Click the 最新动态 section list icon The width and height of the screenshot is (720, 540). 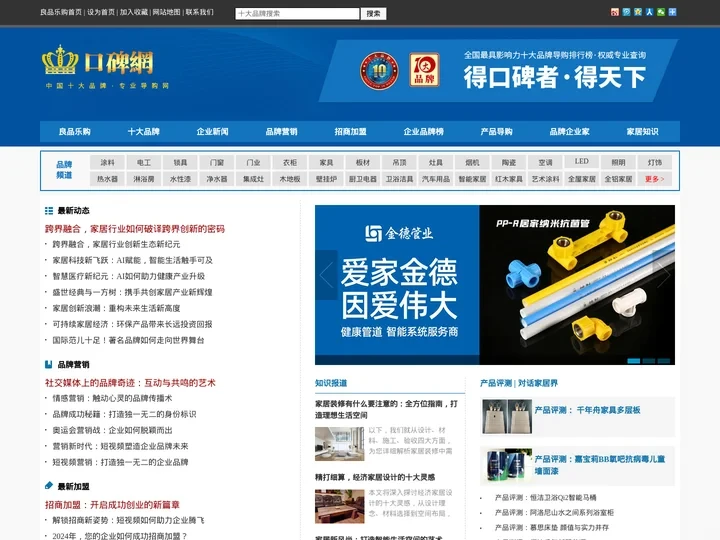49,211
